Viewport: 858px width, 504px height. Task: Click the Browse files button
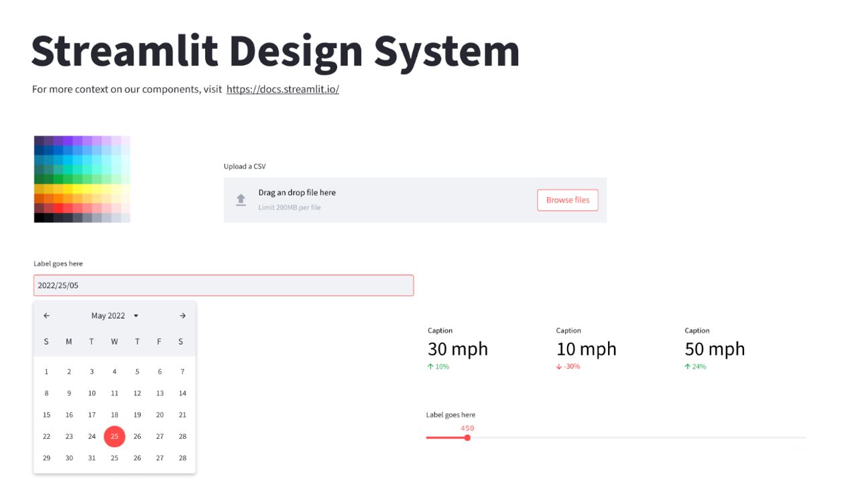[567, 200]
